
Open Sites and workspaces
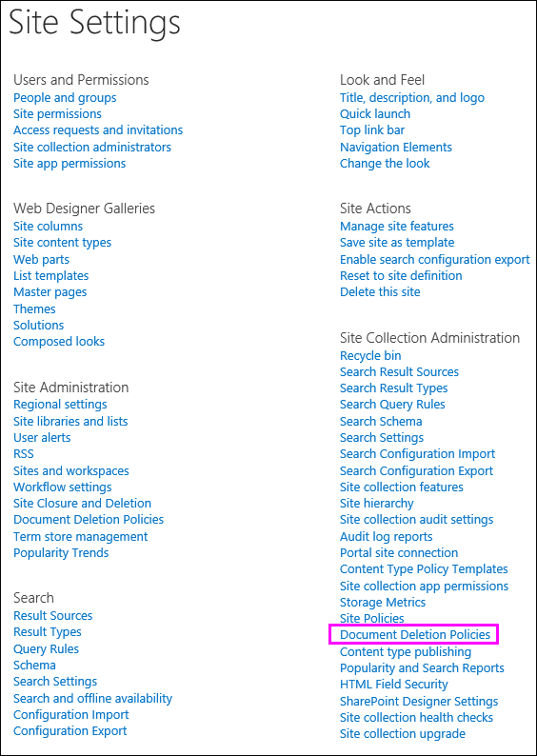pos(70,471)
